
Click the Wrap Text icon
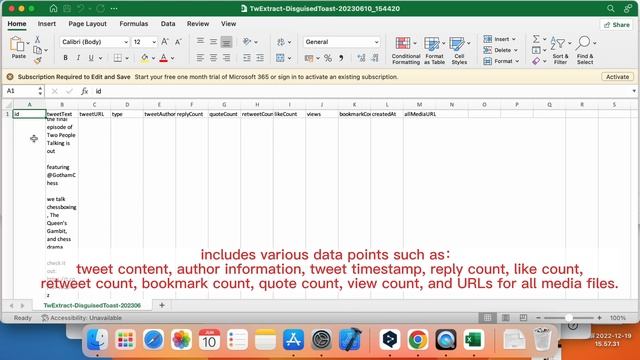point(280,42)
